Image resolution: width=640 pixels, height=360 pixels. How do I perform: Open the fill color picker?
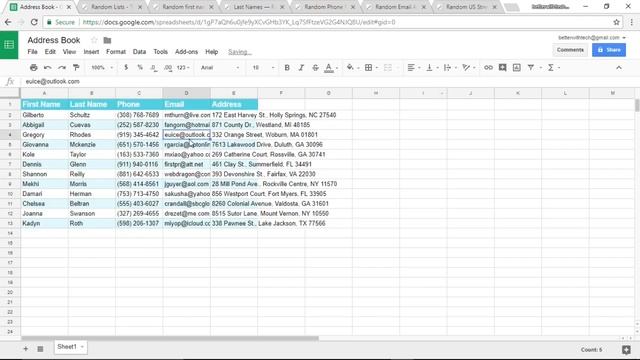350,68
